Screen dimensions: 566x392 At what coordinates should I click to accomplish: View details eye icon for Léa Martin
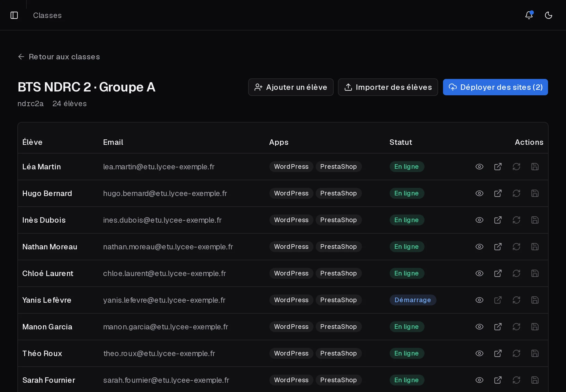tap(479, 167)
